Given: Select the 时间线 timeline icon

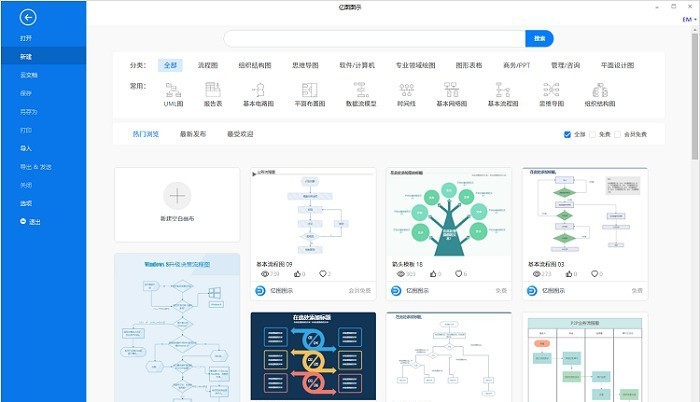Looking at the screenshot, I should 406,90.
